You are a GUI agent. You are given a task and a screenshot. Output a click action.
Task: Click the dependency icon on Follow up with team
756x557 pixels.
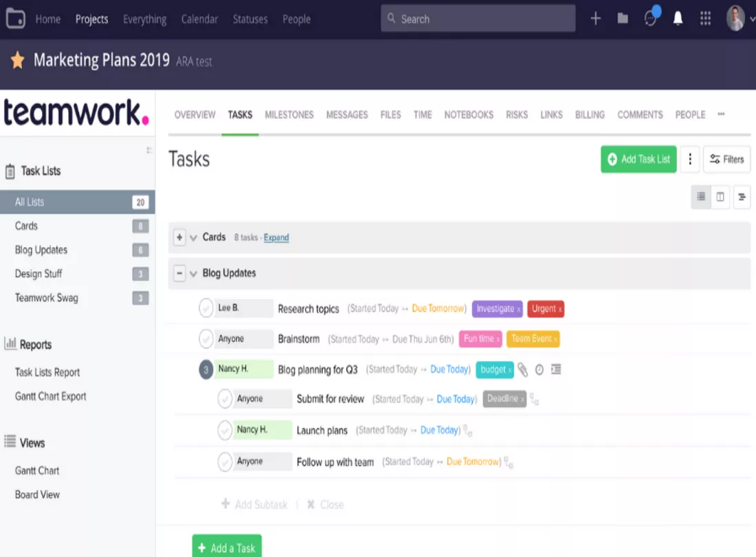[x=509, y=462]
